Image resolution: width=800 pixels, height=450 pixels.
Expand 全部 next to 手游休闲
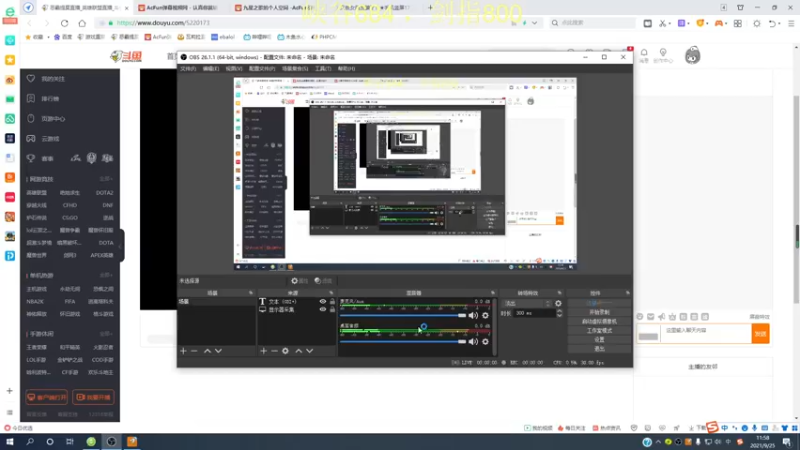[x=106, y=334]
